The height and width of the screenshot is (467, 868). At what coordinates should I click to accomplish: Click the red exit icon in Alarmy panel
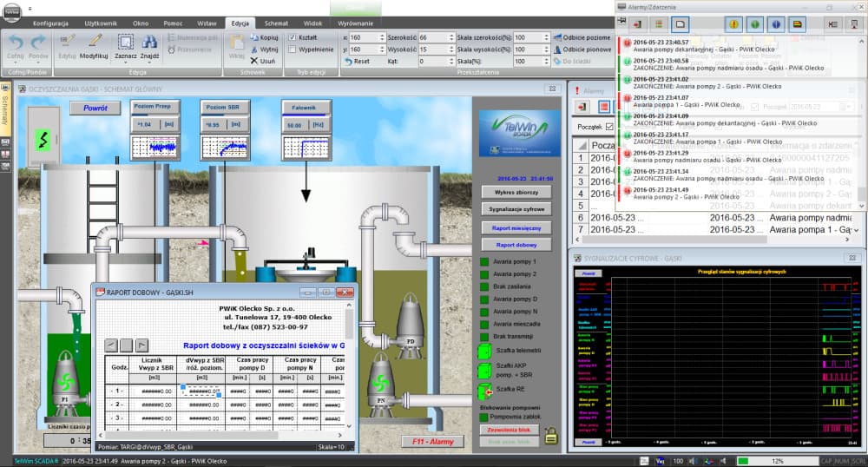click(582, 106)
